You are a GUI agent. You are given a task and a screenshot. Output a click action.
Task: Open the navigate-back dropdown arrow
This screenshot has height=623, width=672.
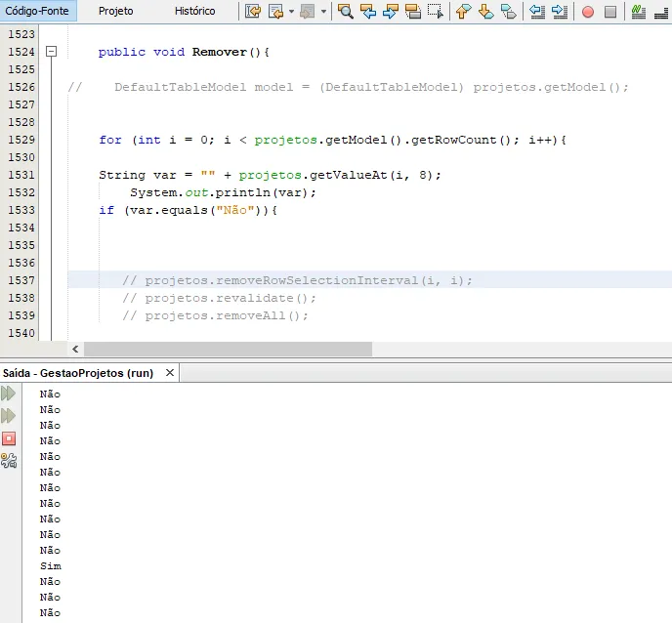pos(290,12)
